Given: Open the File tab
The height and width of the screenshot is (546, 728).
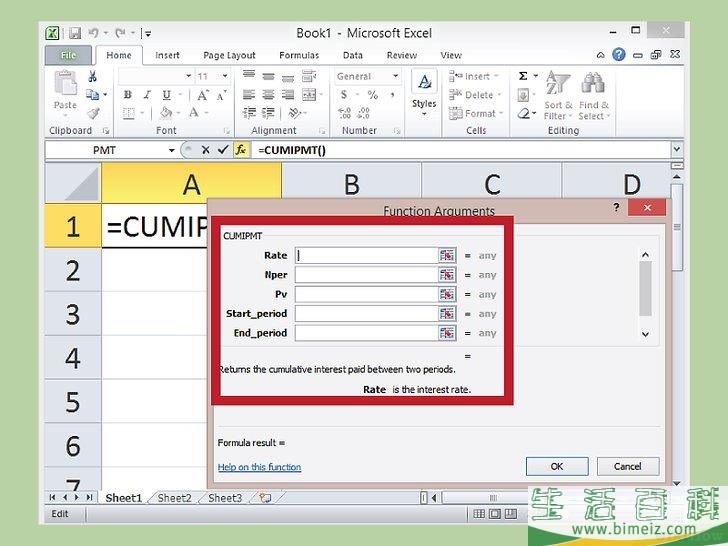Looking at the screenshot, I should 69,55.
